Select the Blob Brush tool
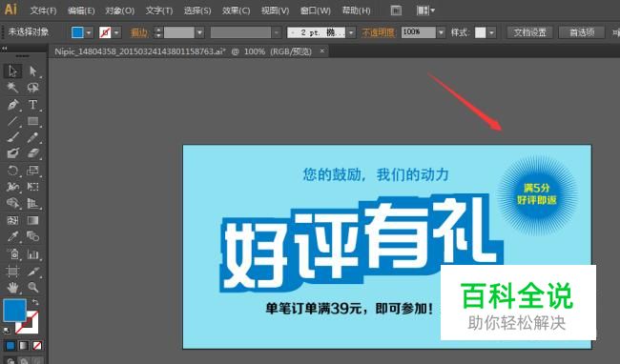 click(x=12, y=153)
